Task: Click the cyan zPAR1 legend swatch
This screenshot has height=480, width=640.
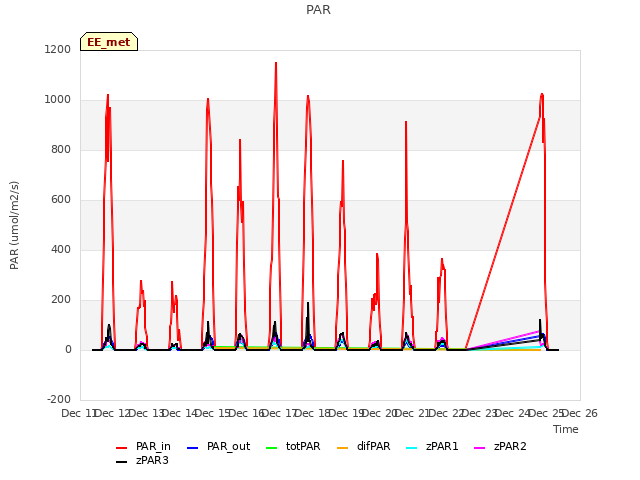Action: click(x=412, y=448)
